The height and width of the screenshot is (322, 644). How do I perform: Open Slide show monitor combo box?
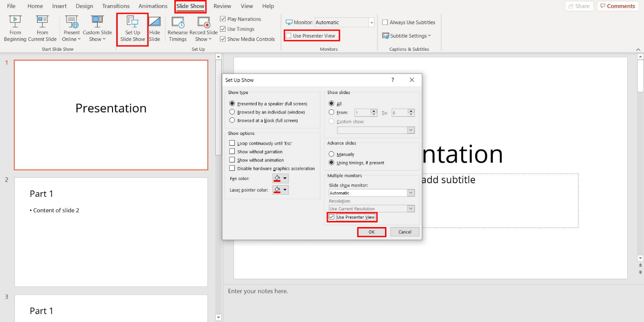click(372, 193)
